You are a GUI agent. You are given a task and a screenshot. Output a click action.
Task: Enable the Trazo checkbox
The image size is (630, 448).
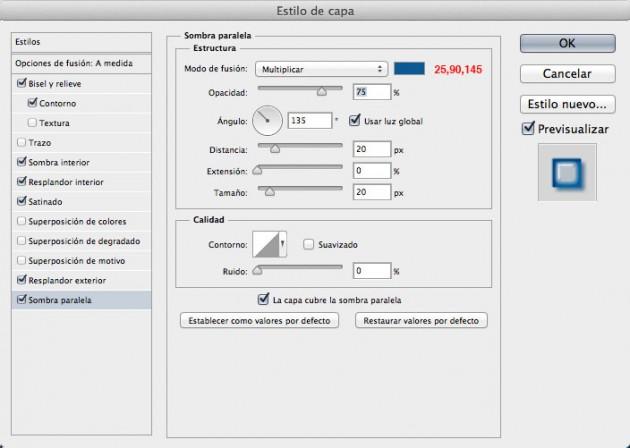tap(22, 142)
